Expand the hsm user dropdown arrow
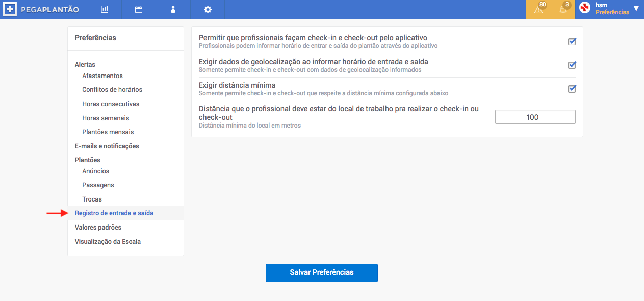The height and width of the screenshot is (301, 644). (x=636, y=8)
